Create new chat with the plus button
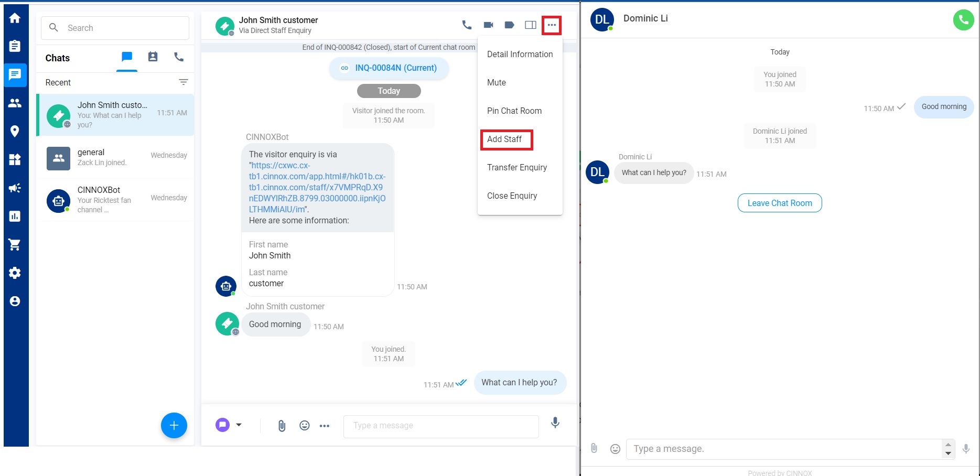980x476 pixels. tap(174, 425)
